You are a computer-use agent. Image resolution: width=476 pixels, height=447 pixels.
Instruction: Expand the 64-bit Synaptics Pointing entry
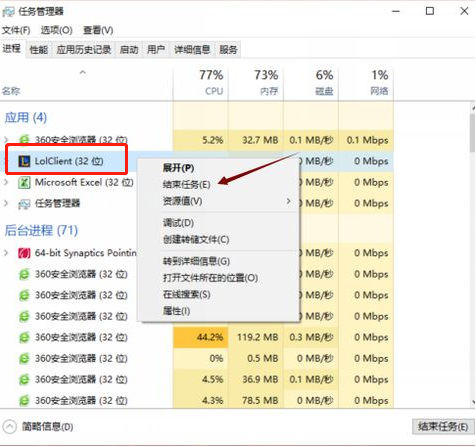click(x=6, y=253)
